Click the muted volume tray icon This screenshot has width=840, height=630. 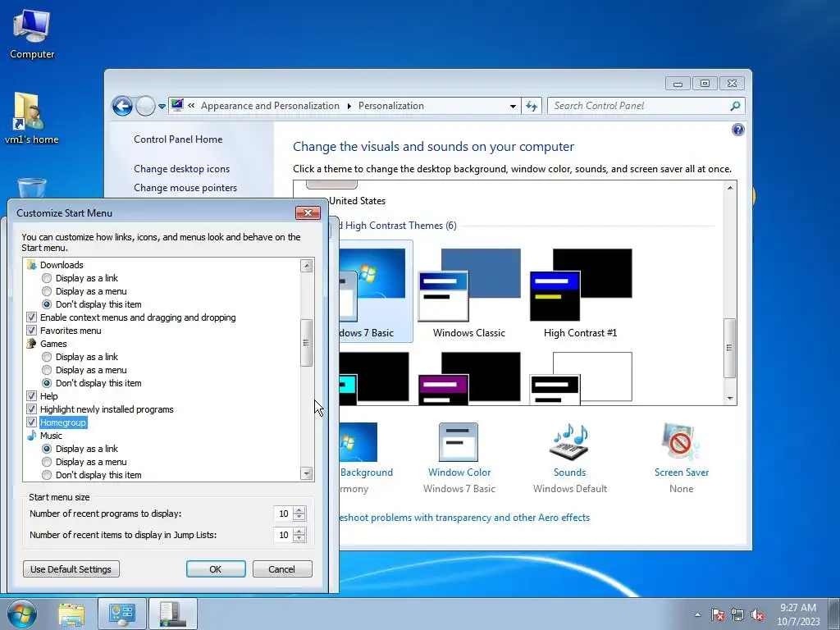pos(757,614)
